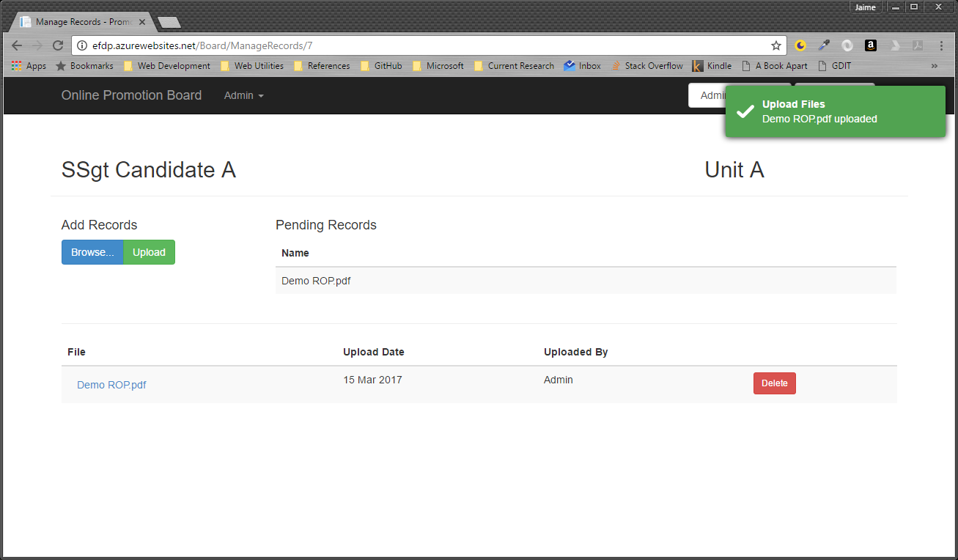The width and height of the screenshot is (958, 560).
Task: Open the Chrome three-dot menu
Action: (x=941, y=45)
